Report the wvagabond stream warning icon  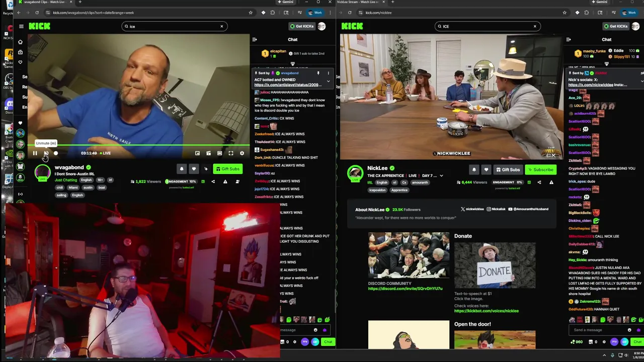(x=225, y=182)
